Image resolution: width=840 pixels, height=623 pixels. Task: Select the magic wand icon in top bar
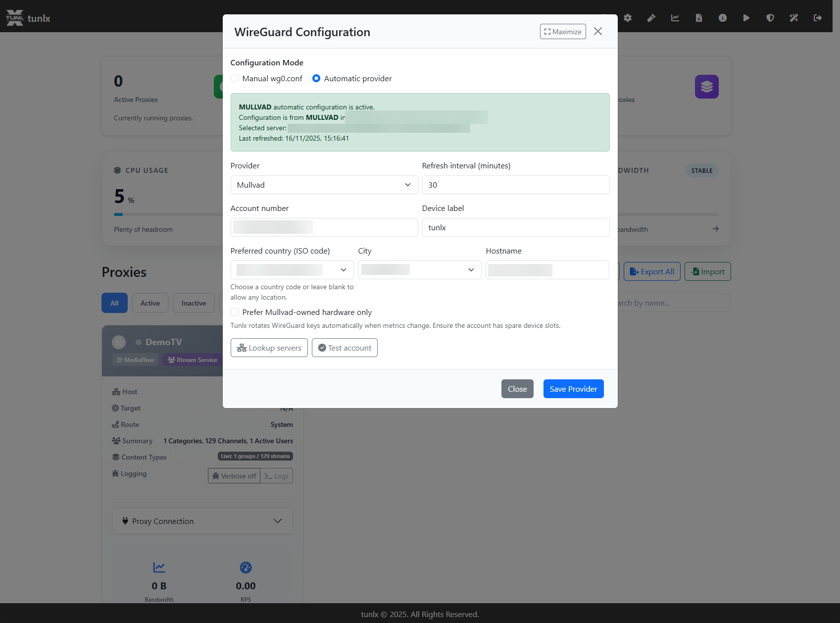pyautogui.click(x=793, y=17)
